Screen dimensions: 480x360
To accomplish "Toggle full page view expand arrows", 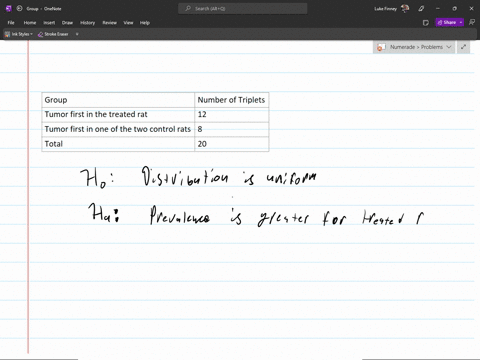I will (x=463, y=47).
